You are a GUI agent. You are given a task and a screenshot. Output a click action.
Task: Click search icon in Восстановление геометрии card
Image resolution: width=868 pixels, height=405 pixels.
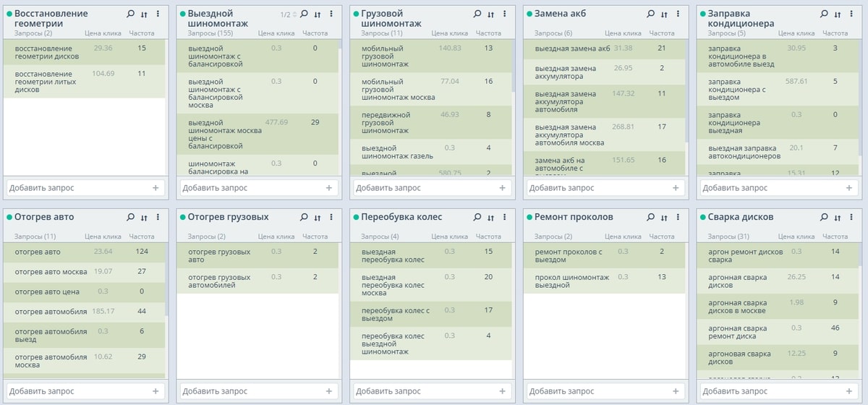[130, 14]
